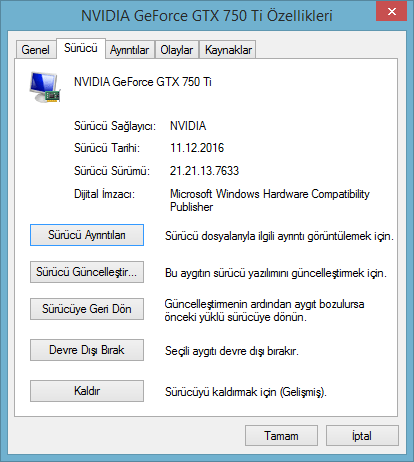
Task: Click the Sürücü Tarihi label
Action: (x=107, y=148)
